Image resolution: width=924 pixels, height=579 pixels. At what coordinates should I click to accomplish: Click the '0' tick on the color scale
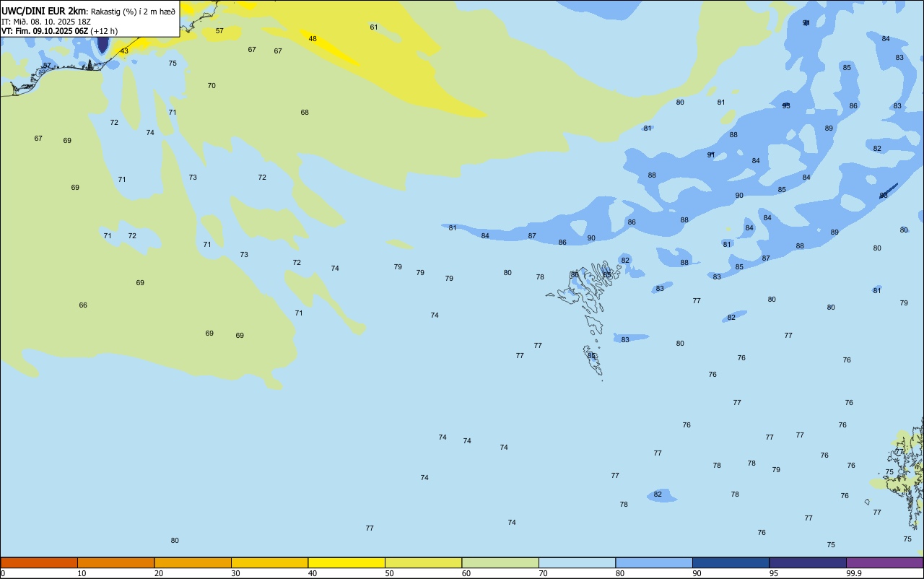point(3,573)
